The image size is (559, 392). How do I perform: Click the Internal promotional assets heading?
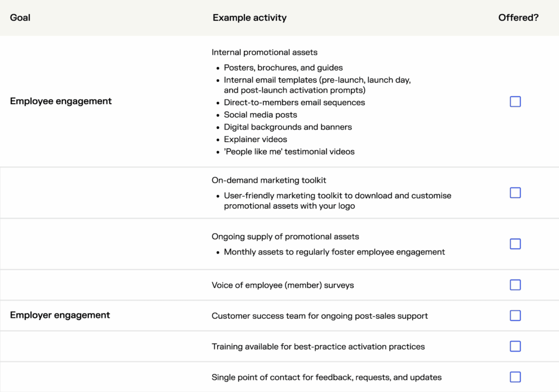point(264,52)
